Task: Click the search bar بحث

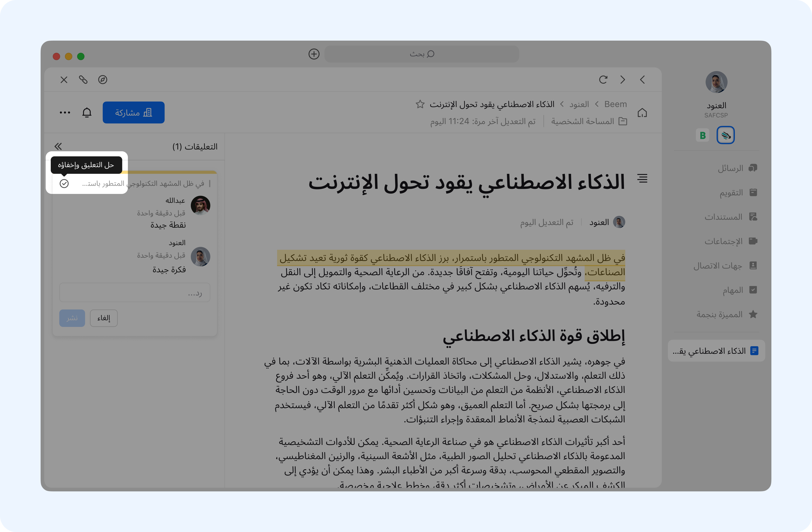Action: 422,54
